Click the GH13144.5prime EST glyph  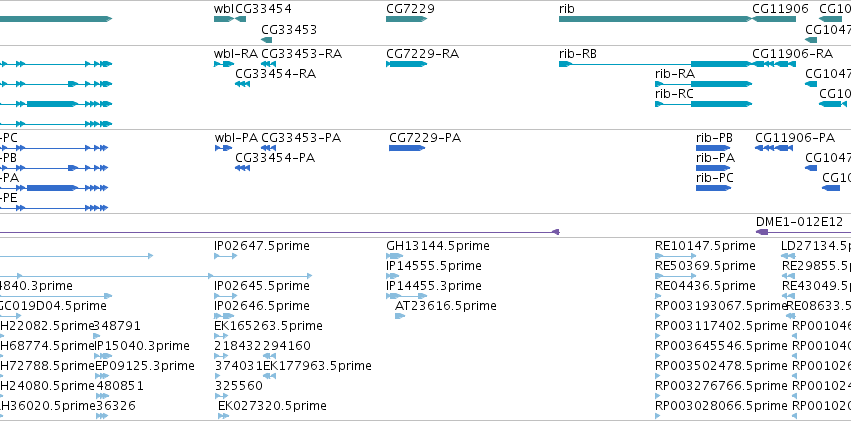pyautogui.click(x=395, y=256)
